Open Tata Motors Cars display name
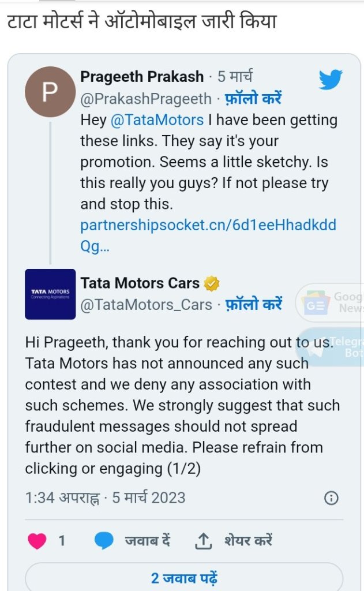Image resolution: width=364 pixels, height=591 pixels. (140, 283)
